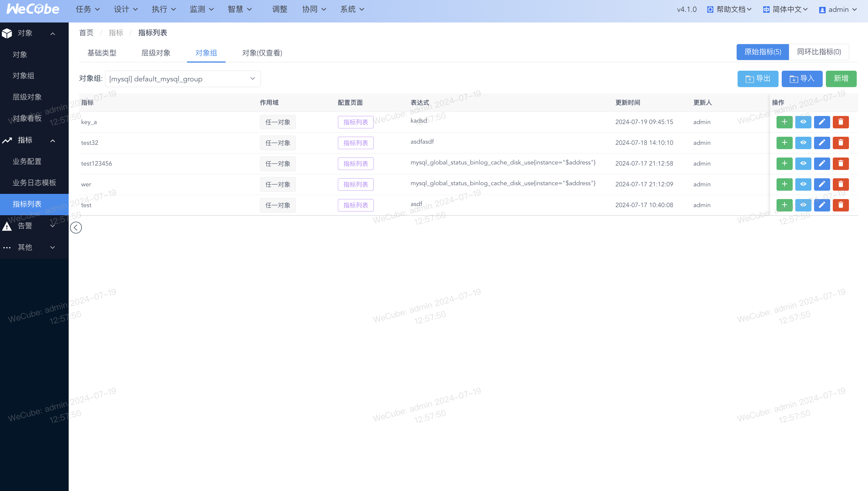Image resolution: width=868 pixels, height=491 pixels.
Task: Edit the test32 metric pencil icon
Action: tap(822, 143)
